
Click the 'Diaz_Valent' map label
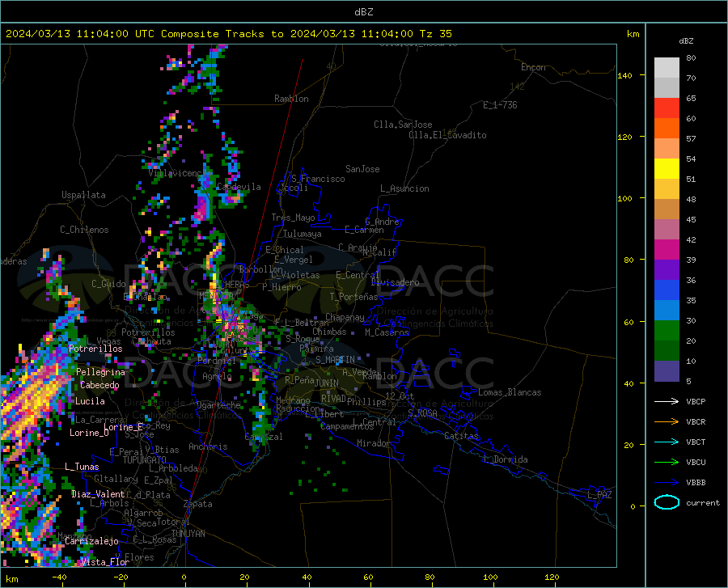coord(98,494)
